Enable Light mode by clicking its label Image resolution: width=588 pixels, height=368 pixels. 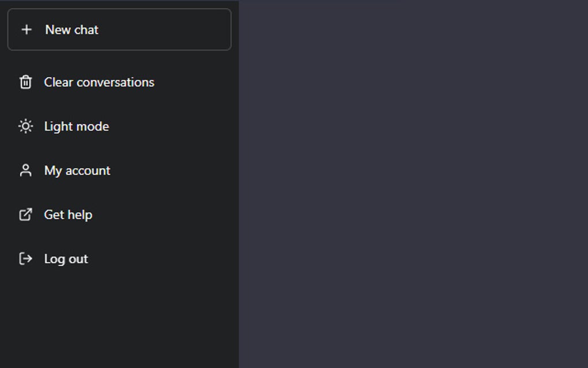coord(76,126)
